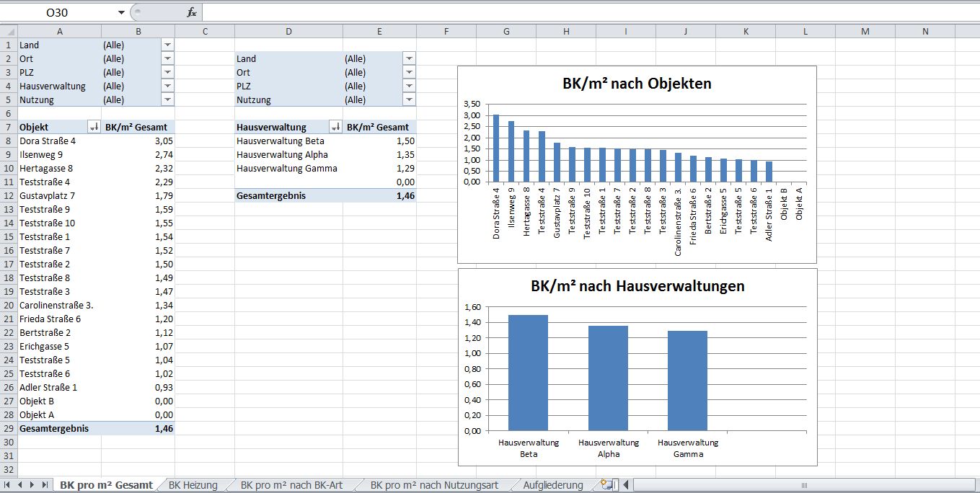
Task: Open Hausverwaltung filter dropdown in cell B4
Action: [167, 86]
